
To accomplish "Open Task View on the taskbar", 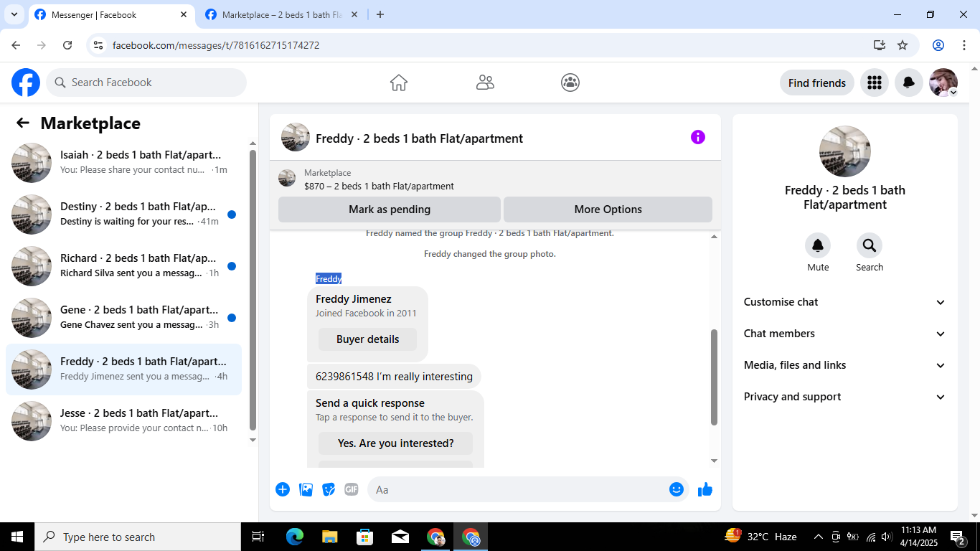I will coord(258,537).
